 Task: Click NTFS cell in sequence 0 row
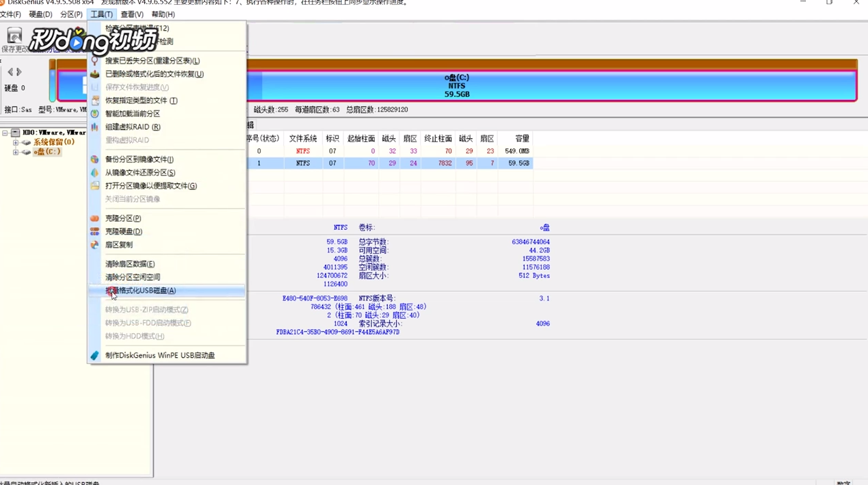303,151
